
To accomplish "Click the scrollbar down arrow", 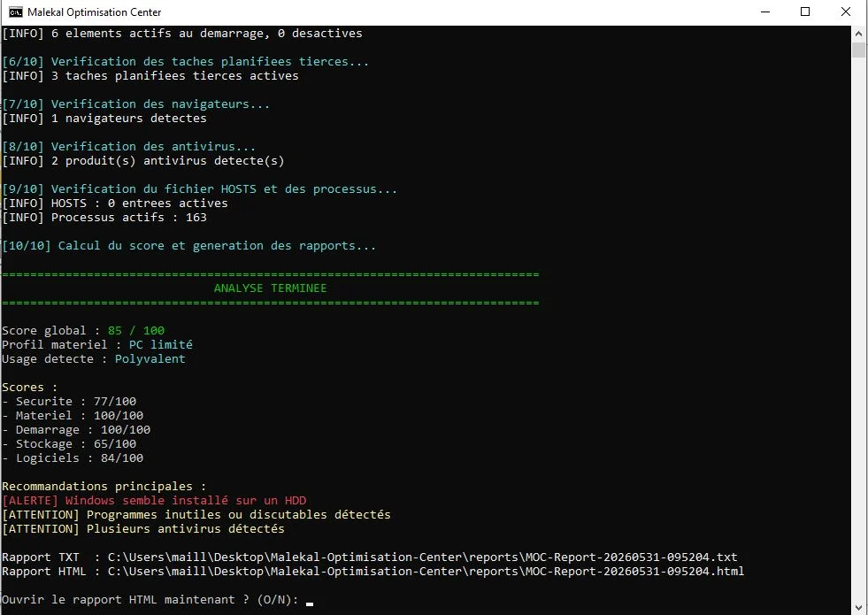I will [858, 607].
